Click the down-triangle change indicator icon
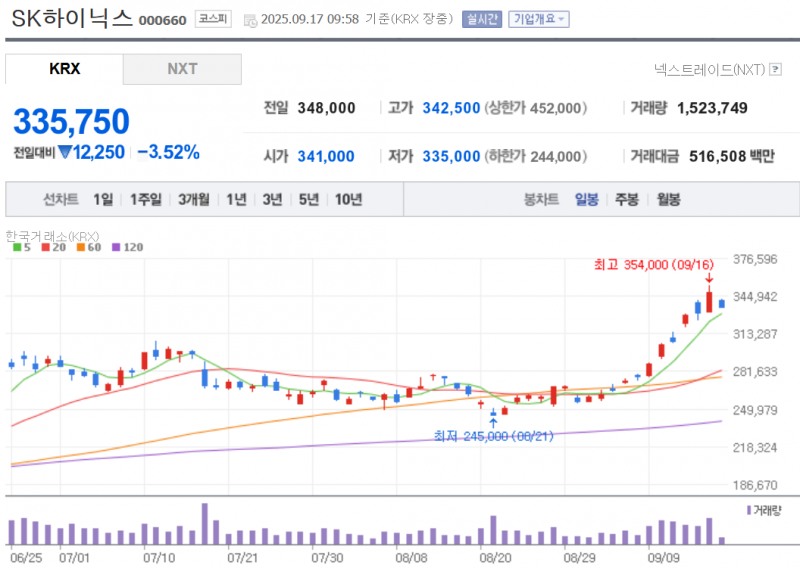Image resolution: width=800 pixels, height=568 pixels. tap(64, 152)
